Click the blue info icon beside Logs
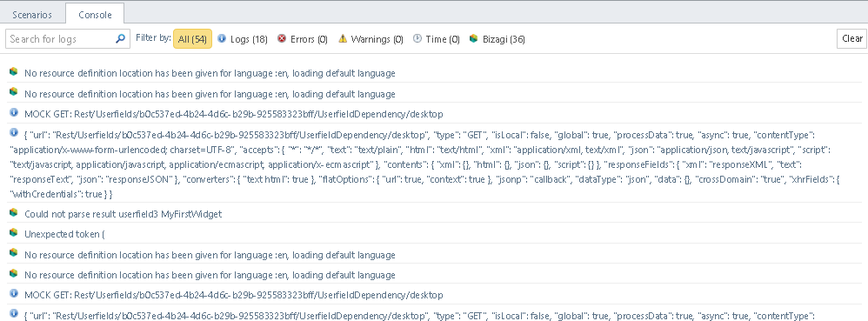Screen dimensions: 868x321 222,38
